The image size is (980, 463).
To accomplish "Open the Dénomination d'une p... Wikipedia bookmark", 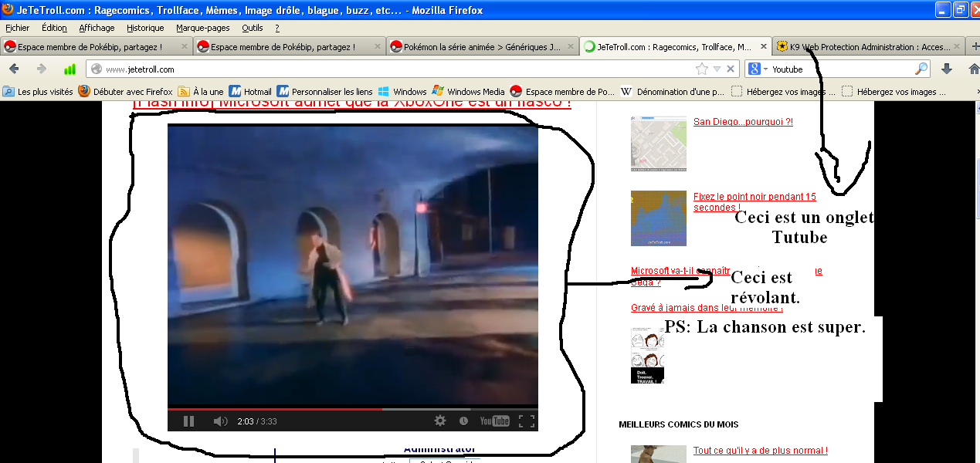I will (x=673, y=92).
